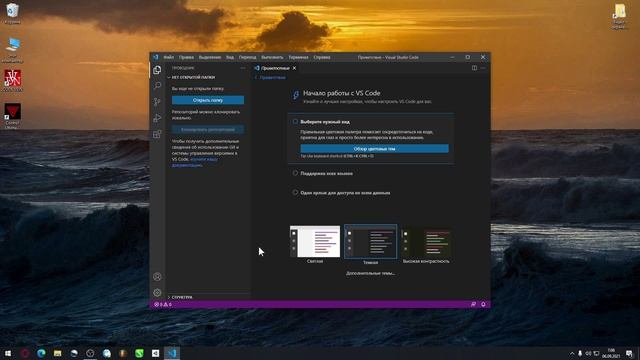640x360 pixels.
Task: Open the documentation link in Explorer panel
Action: [x=195, y=162]
